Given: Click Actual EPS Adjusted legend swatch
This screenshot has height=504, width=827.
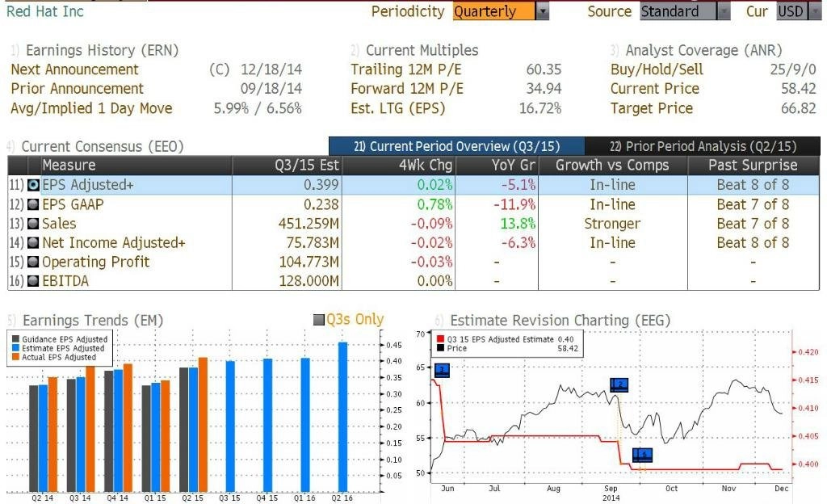Looking at the screenshot, I should pyautogui.click(x=16, y=357).
